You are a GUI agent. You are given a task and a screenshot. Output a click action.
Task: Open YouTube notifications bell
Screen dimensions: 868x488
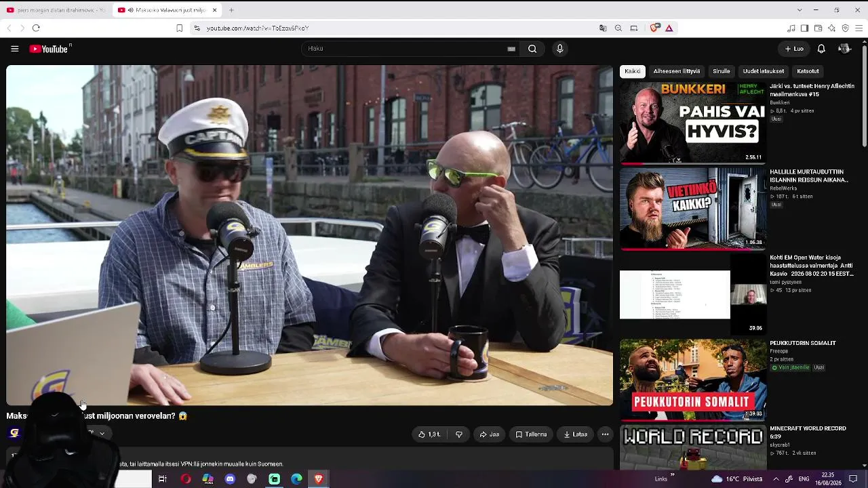821,49
